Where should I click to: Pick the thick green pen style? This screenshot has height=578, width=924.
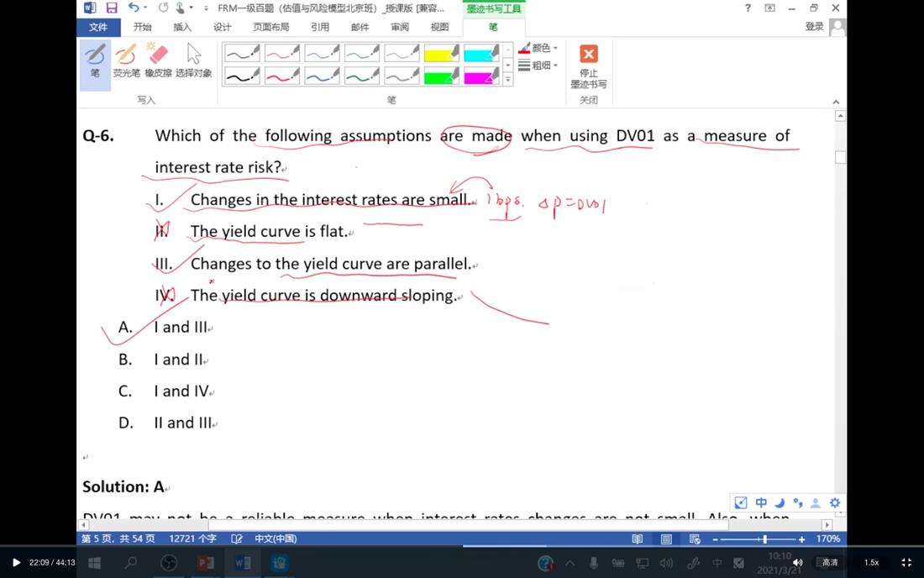362,76
